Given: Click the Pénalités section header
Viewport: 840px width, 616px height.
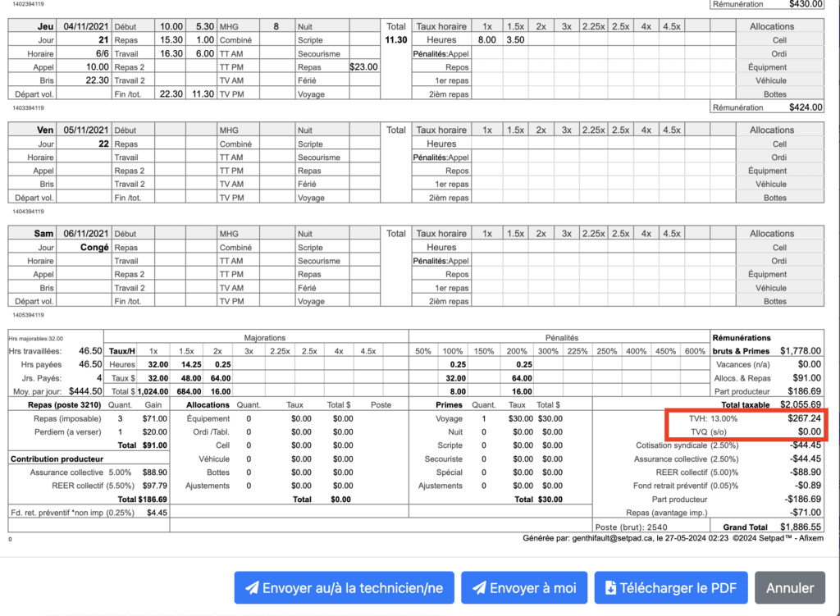Looking at the screenshot, I should pyautogui.click(x=561, y=337).
